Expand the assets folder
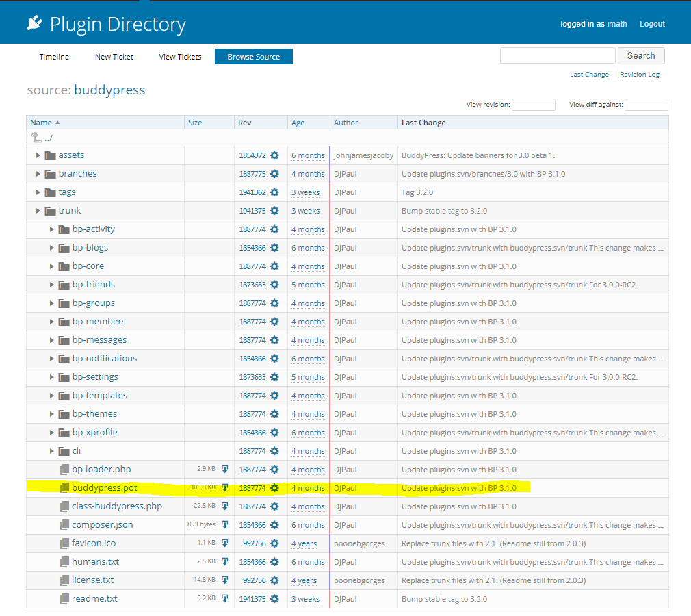Image resolution: width=691 pixels, height=616 pixels. click(38, 155)
